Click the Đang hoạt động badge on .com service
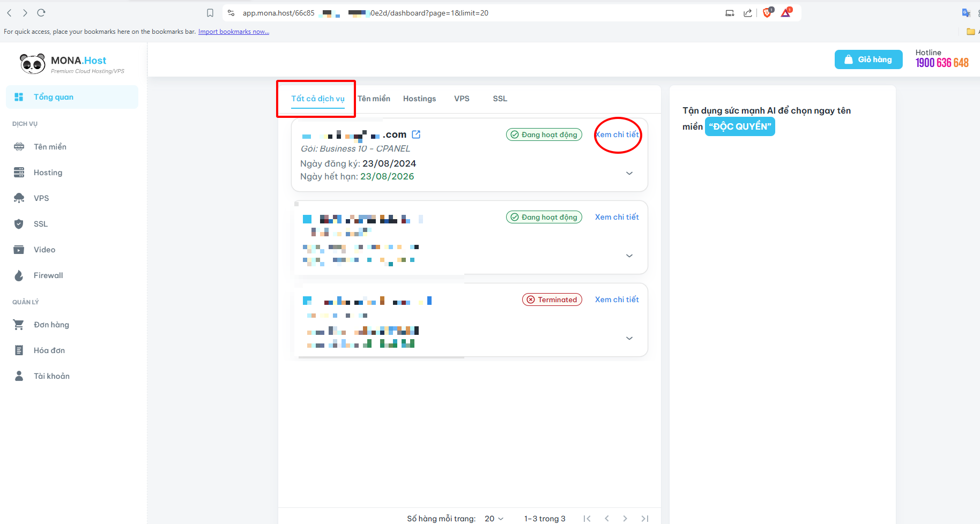 coord(544,134)
